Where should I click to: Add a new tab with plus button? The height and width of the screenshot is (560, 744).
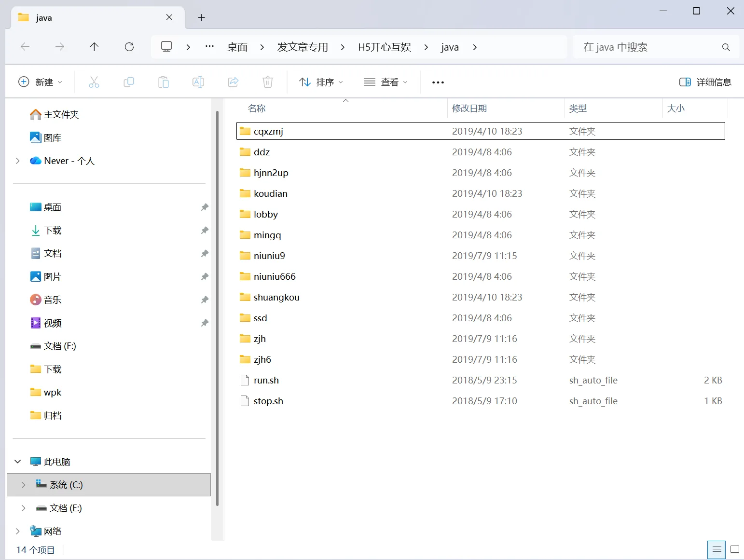(x=202, y=18)
